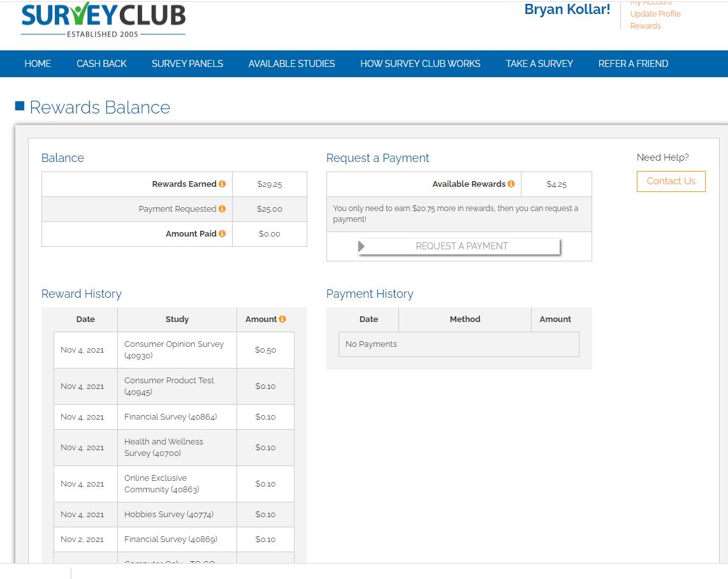
Task: Click the arrow icon on Request a Payment button
Action: coord(361,246)
